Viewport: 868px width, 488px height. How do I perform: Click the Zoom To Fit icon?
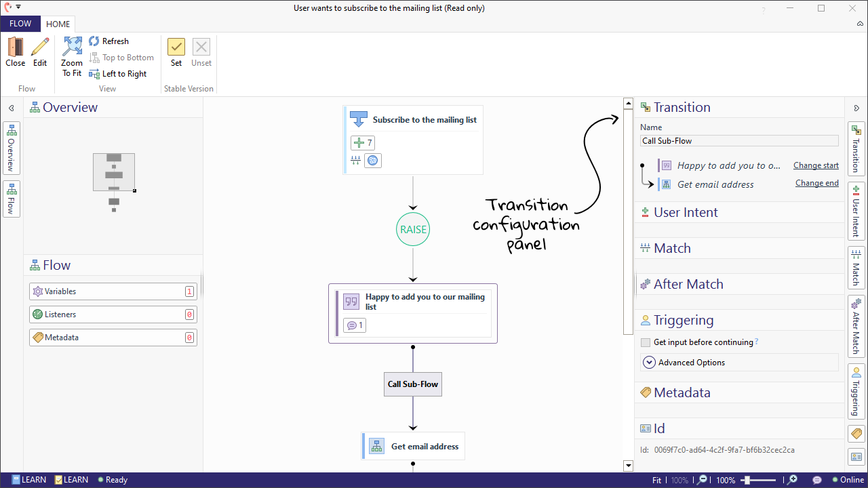(72, 47)
